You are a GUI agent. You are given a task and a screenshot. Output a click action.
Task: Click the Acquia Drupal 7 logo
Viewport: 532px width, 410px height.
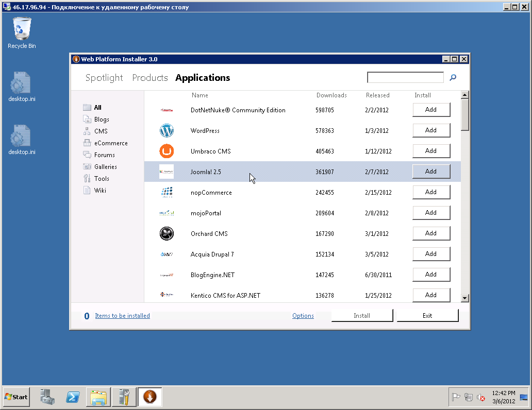pyautogui.click(x=167, y=254)
